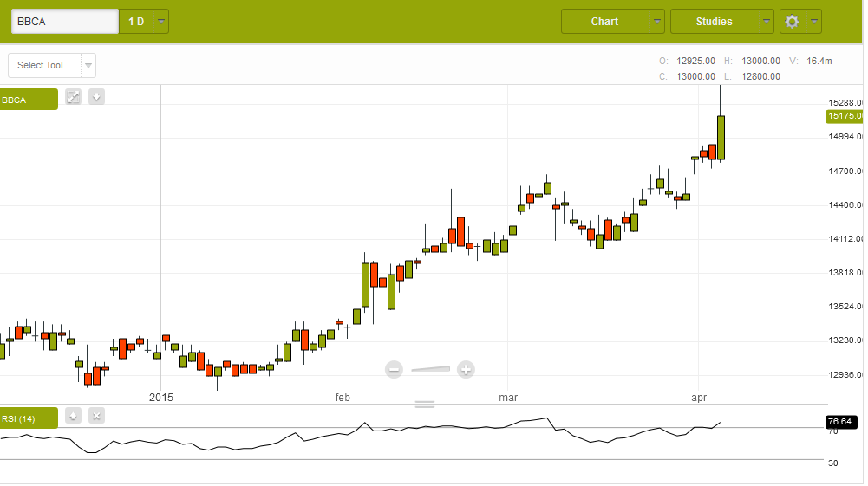Close the RSI (14) study panel
868x486 pixels.
click(x=96, y=416)
